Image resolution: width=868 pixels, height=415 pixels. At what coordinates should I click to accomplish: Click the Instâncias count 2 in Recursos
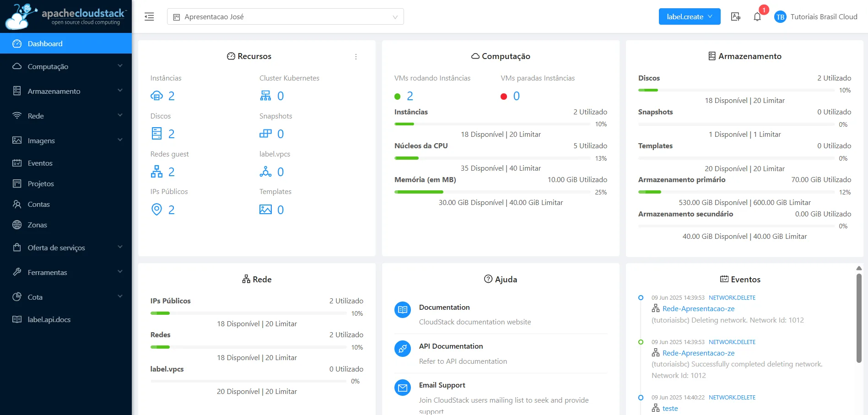point(172,96)
